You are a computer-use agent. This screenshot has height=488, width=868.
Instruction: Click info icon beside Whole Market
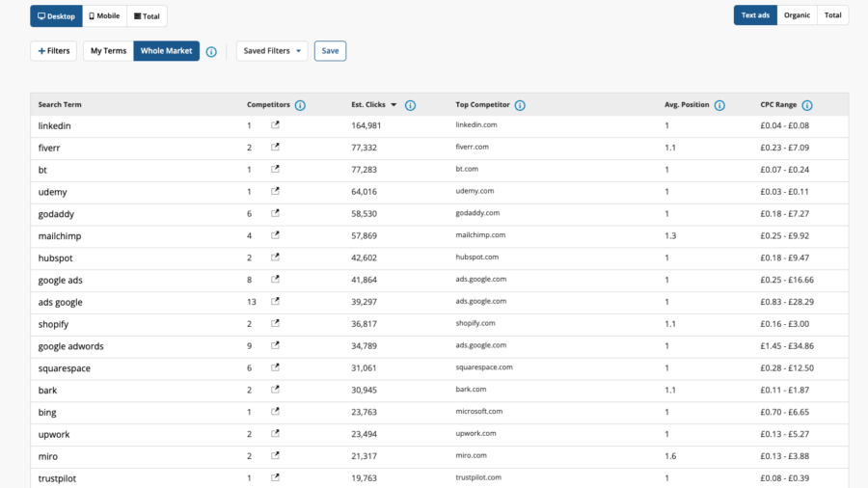tap(211, 51)
